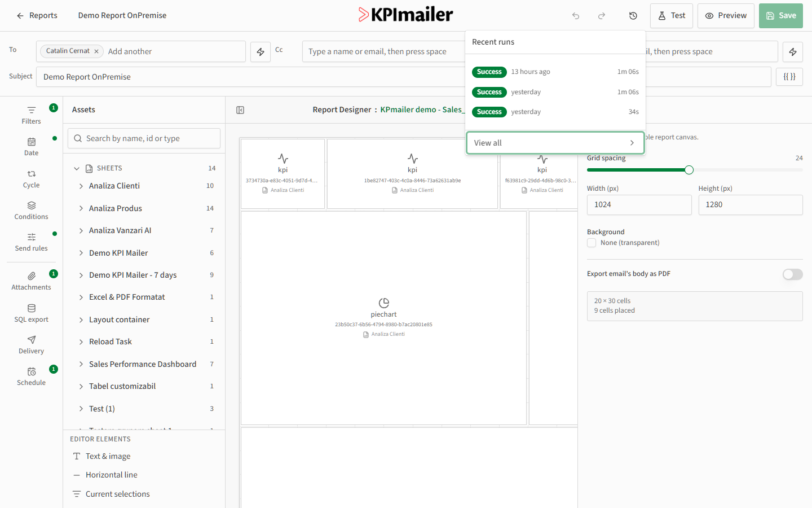Viewport: 812px width, 508px height.
Task: Remove Catalin Cernat recipient chip
Action: [96, 51]
